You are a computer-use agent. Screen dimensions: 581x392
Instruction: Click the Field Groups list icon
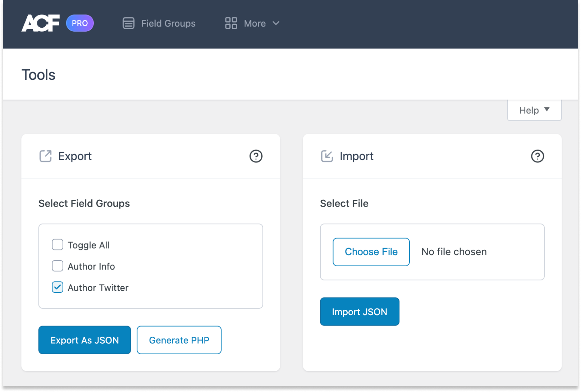(128, 23)
